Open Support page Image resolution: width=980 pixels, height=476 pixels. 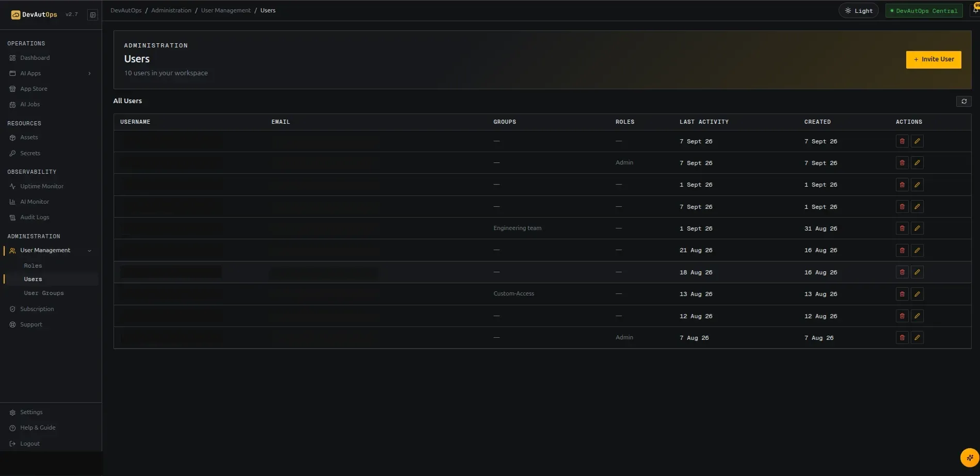31,325
